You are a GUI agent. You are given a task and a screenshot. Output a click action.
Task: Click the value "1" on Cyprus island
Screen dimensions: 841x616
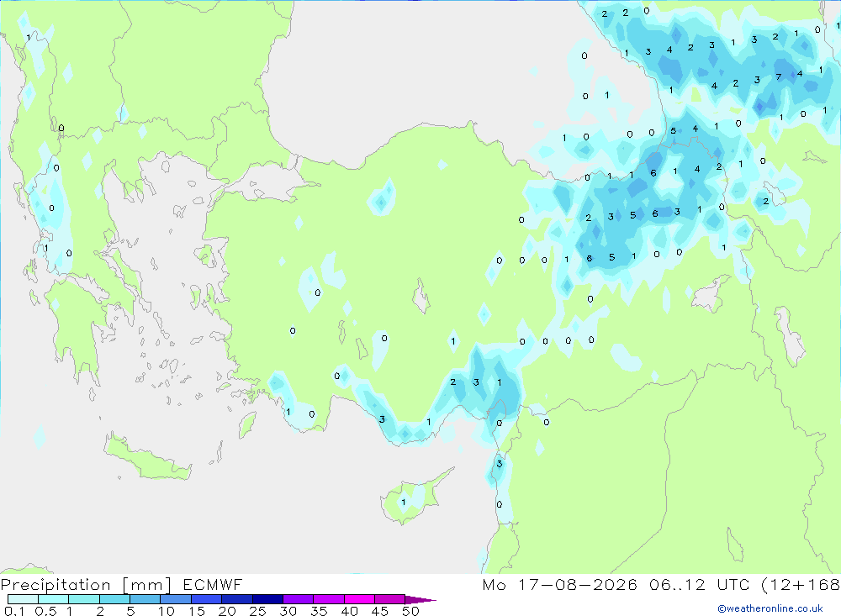404,503
